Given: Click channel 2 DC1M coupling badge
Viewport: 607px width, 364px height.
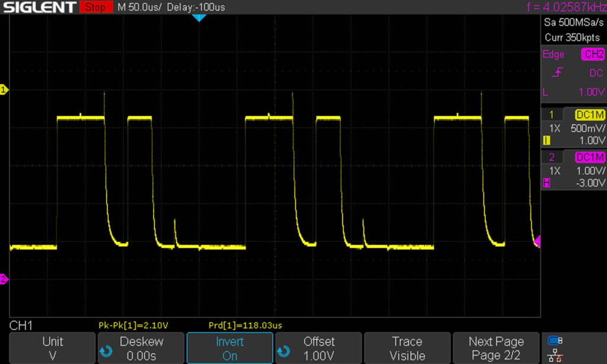Looking at the screenshot, I should (590, 157).
